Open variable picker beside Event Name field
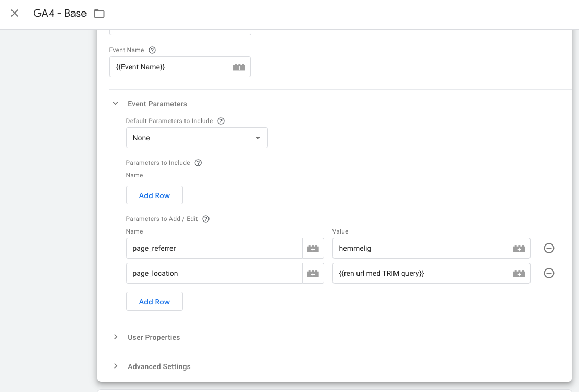This screenshot has width=579, height=392. pyautogui.click(x=239, y=67)
